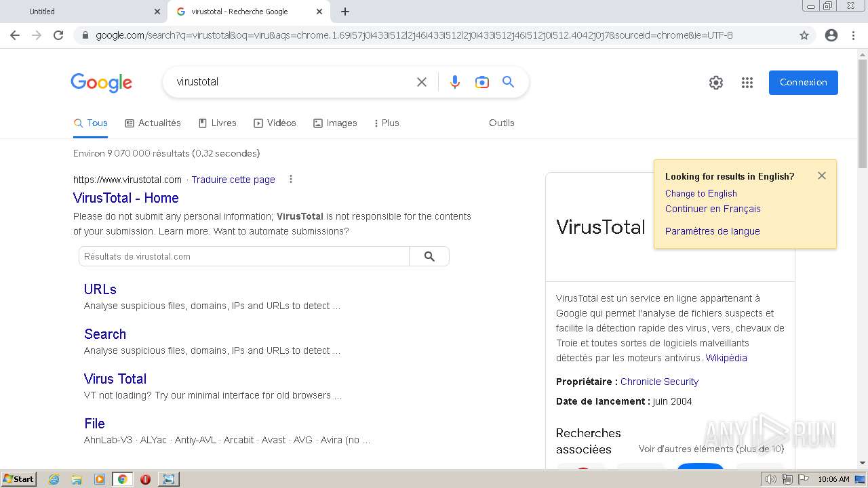
Task: Open Internet Explorer from taskbar
Action: (x=54, y=479)
